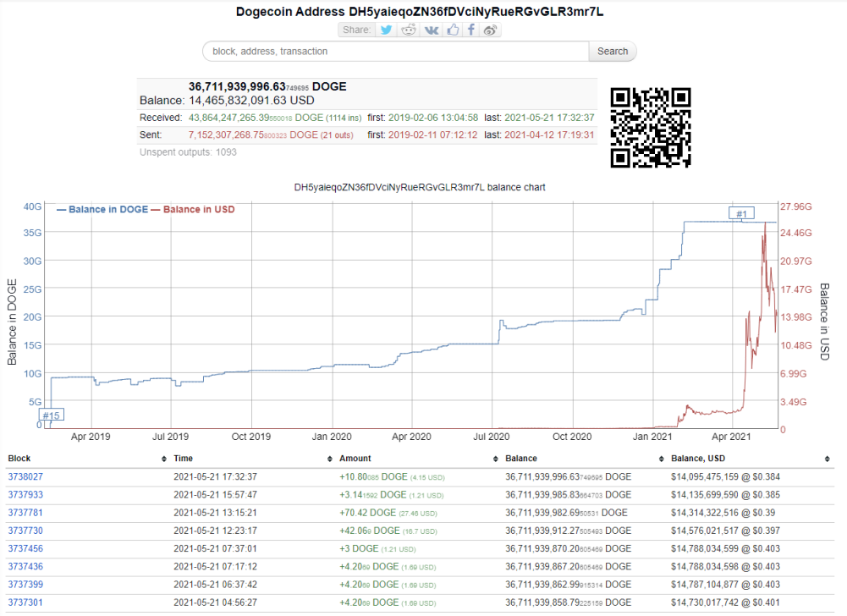The width and height of the screenshot is (847, 616).
Task: Open block 3737456
Action: 25,548
